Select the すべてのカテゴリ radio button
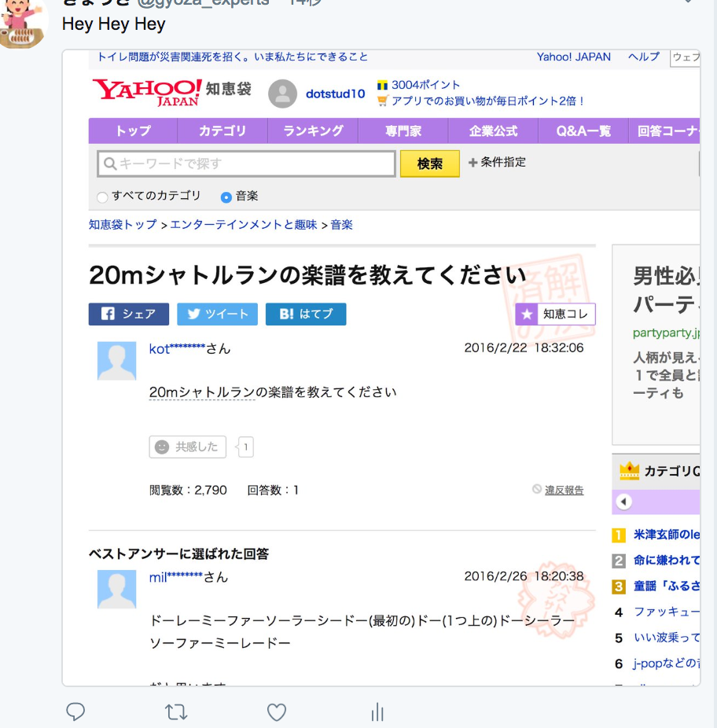 tap(103, 197)
